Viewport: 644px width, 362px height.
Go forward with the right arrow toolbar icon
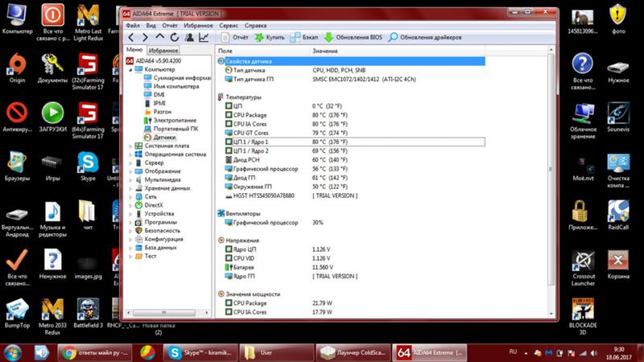point(145,37)
